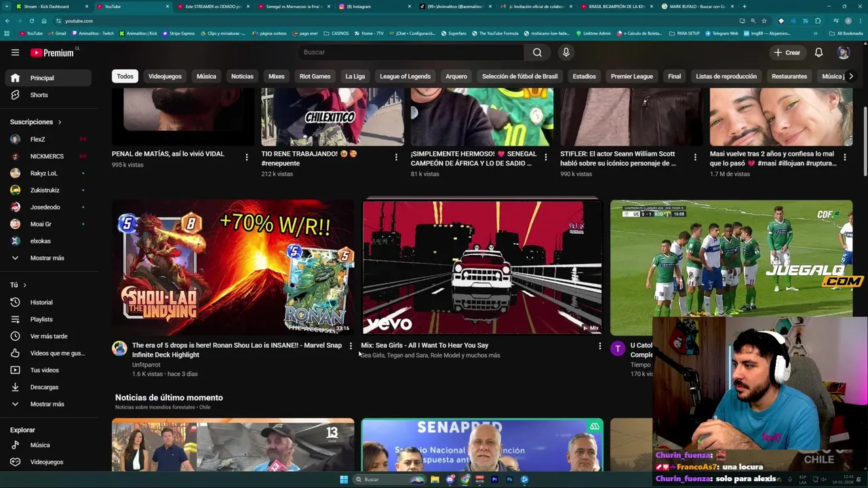Open Videos que me gustan

48,353
